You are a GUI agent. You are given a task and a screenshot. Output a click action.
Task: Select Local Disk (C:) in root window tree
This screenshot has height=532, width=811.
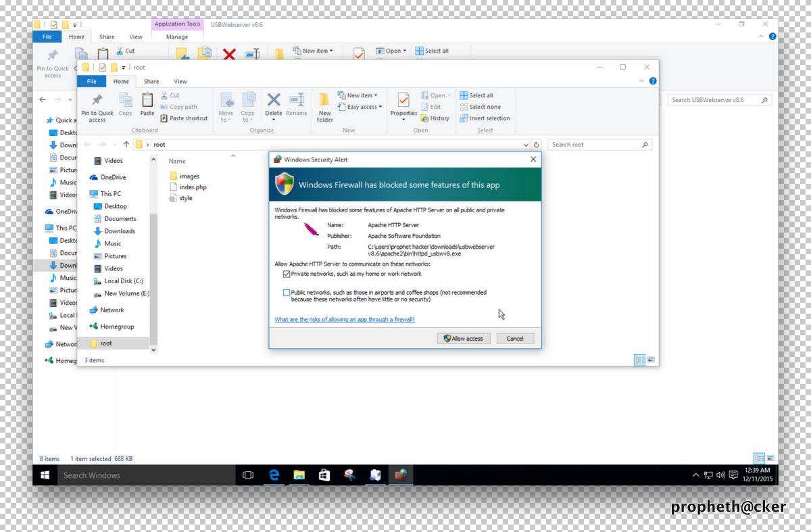pyautogui.click(x=118, y=281)
